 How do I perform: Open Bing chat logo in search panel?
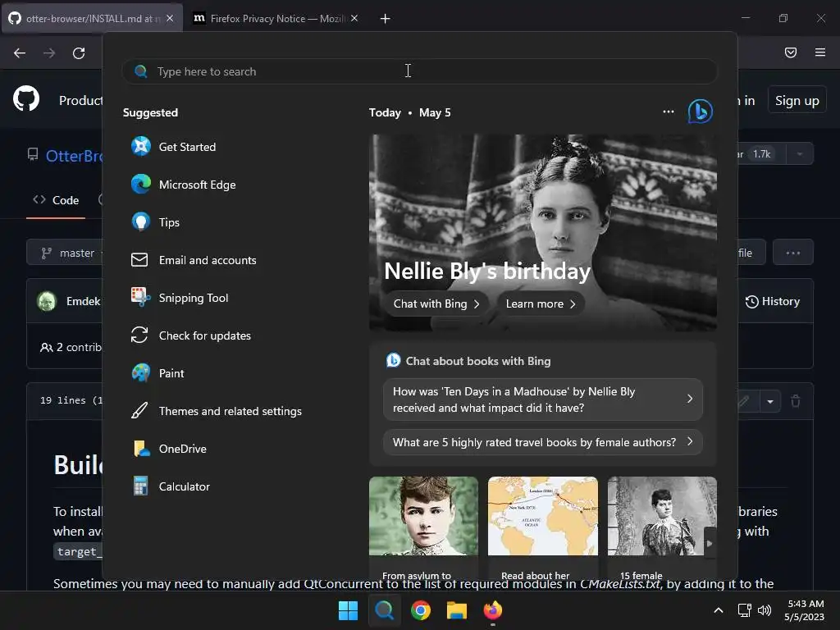tap(701, 112)
